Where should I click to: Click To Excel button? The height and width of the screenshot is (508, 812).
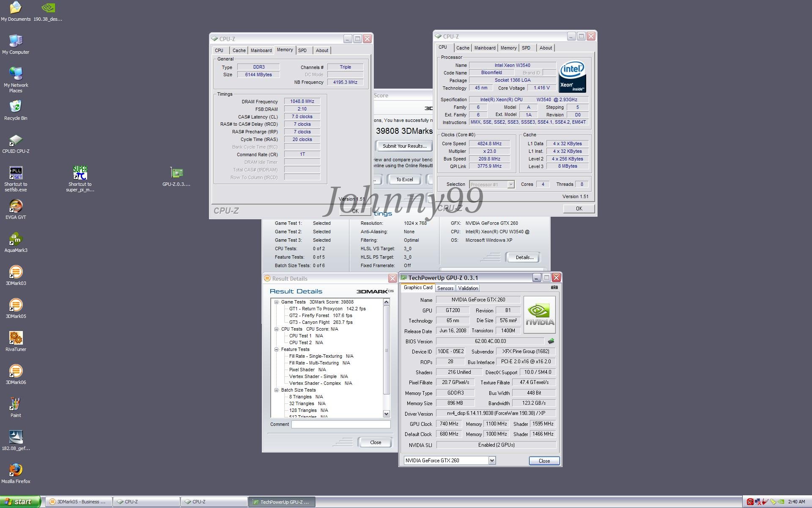tap(404, 179)
